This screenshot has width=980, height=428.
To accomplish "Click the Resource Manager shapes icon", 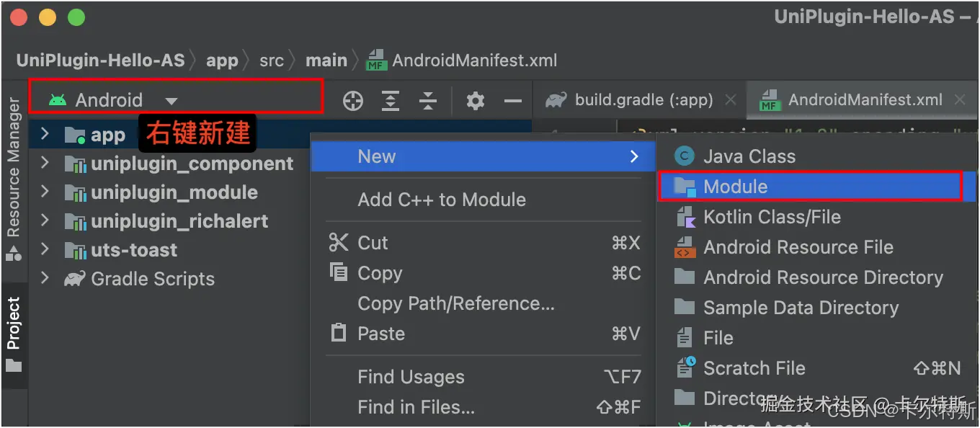I will tap(14, 253).
